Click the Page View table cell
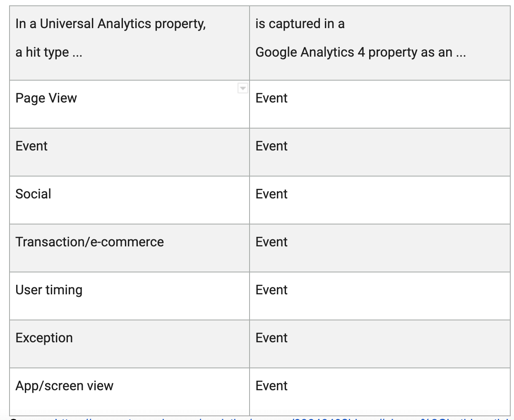The height and width of the screenshot is (420, 514). click(130, 104)
